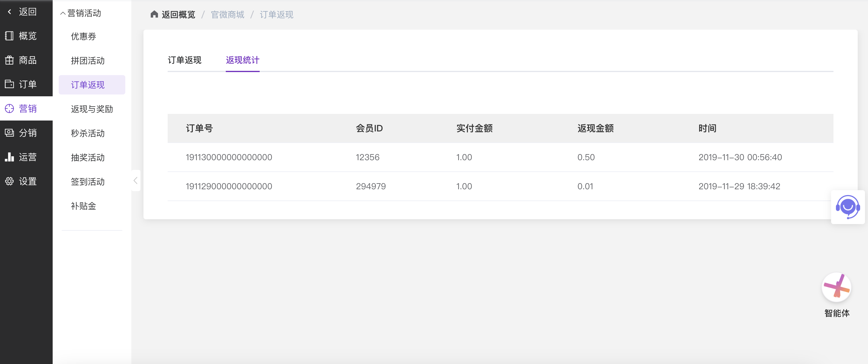
Task: Open the 概览 overview icon
Action: coord(9,36)
